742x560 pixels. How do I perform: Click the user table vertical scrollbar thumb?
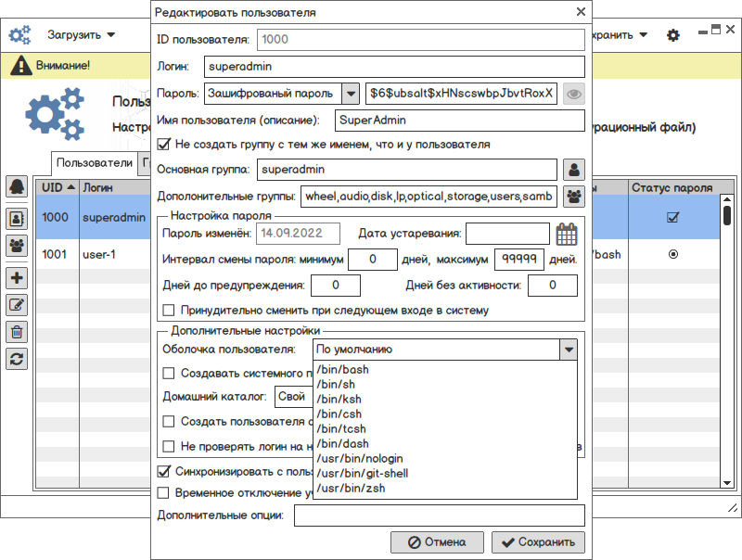click(727, 215)
